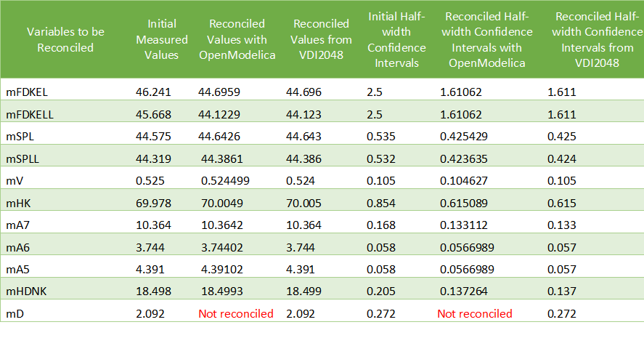The height and width of the screenshot is (354, 644).
Task: Select the 'Initial Measured Values' header cell
Action: pos(157,39)
